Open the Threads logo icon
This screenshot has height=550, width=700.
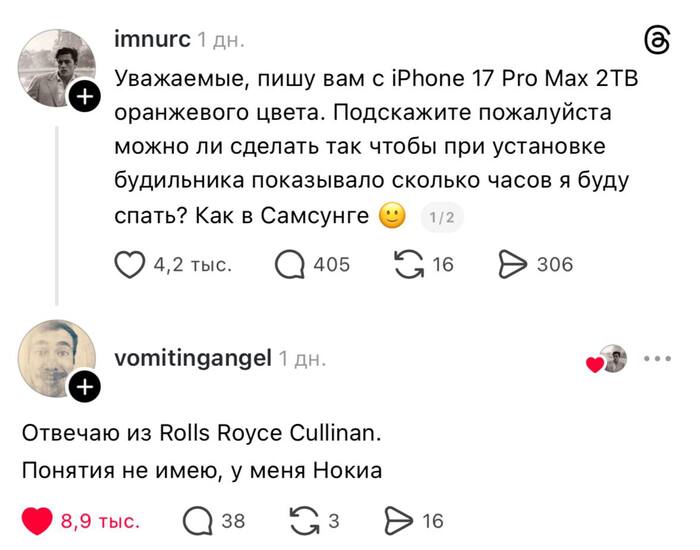pos(657,40)
